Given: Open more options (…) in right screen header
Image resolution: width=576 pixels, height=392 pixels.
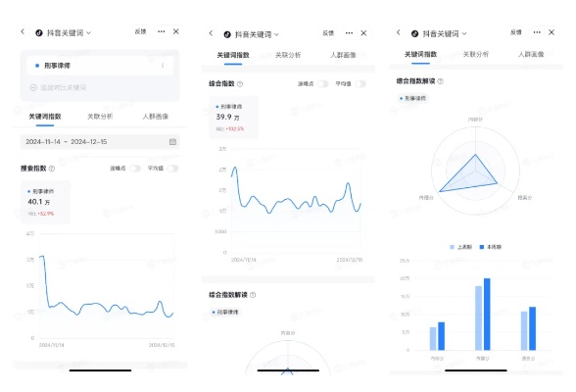Looking at the screenshot, I should click(537, 32).
